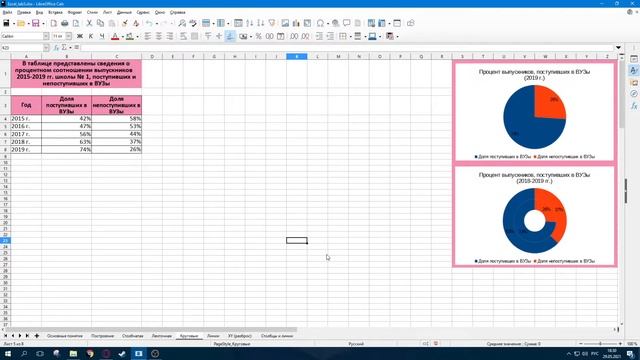Viewport: 640px width, 360px height.
Task: Click the Center horizontally icon
Action: [159, 36]
